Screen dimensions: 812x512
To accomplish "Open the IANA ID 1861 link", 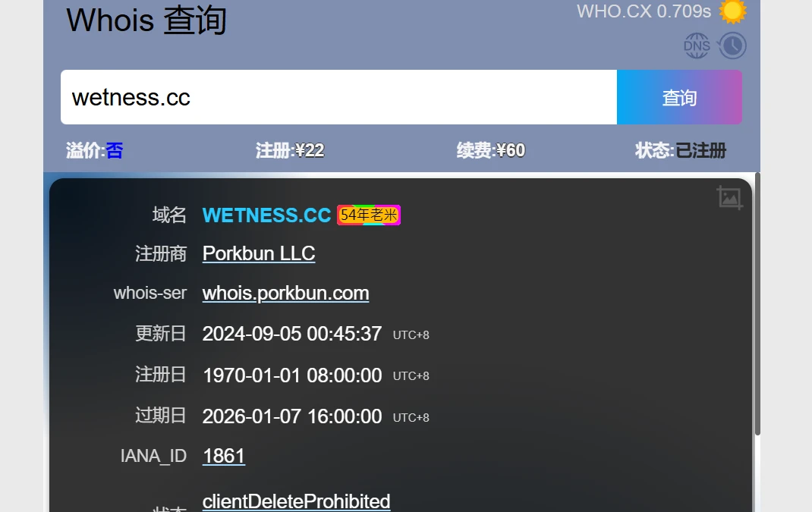I will (224, 456).
